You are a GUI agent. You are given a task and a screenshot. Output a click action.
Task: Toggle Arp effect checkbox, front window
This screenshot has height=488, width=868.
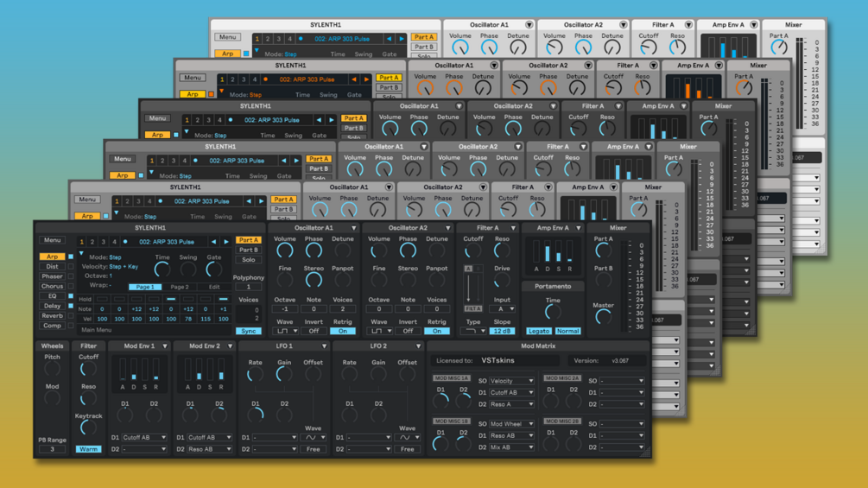71,257
